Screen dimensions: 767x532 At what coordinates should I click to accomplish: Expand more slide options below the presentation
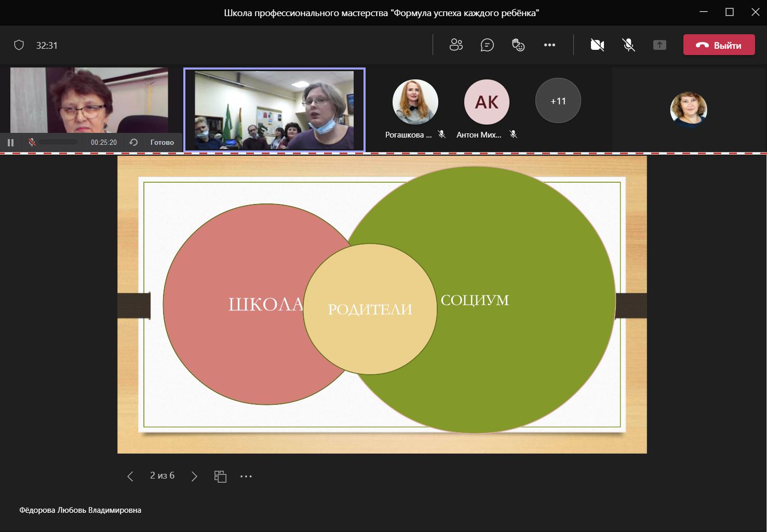[246, 476]
